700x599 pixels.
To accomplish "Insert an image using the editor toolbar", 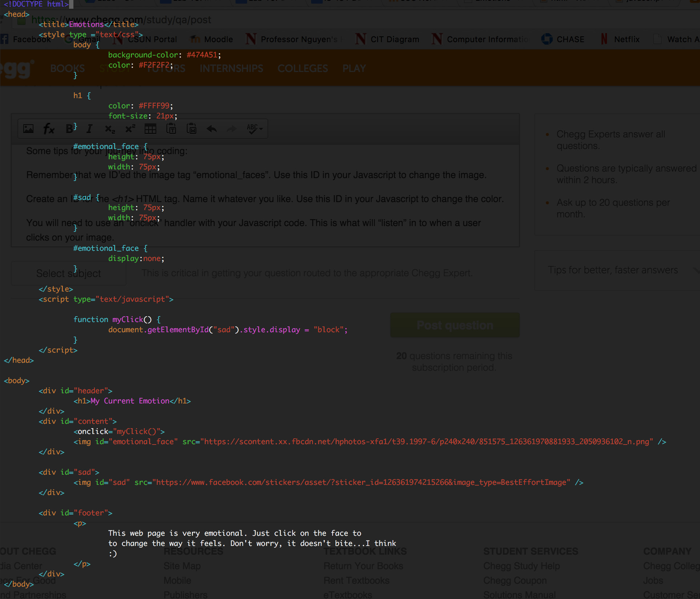I will pos(28,129).
